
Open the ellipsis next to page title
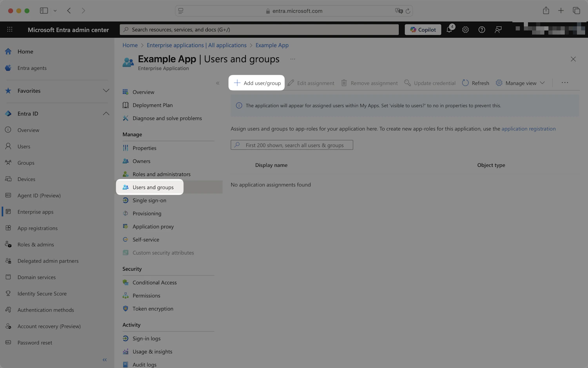(293, 59)
